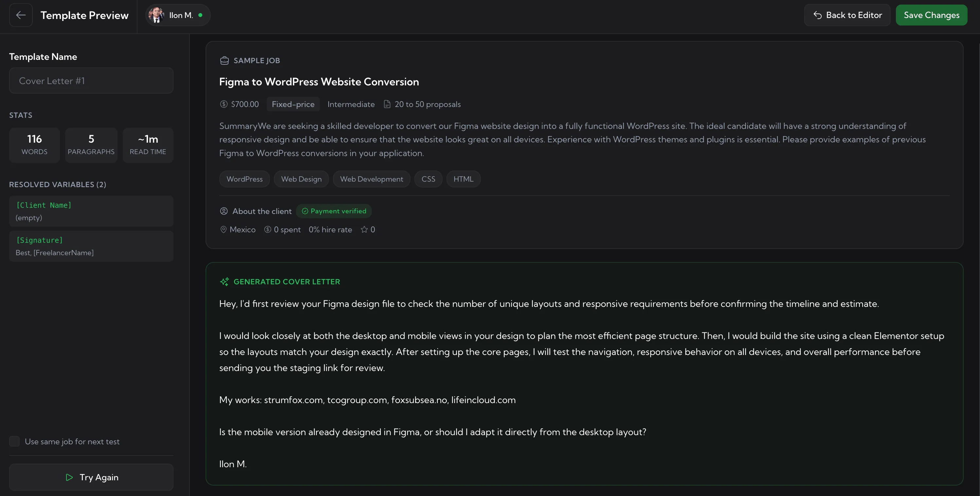Image resolution: width=980 pixels, height=496 pixels.
Task: Click the star rating icon
Action: 364,229
